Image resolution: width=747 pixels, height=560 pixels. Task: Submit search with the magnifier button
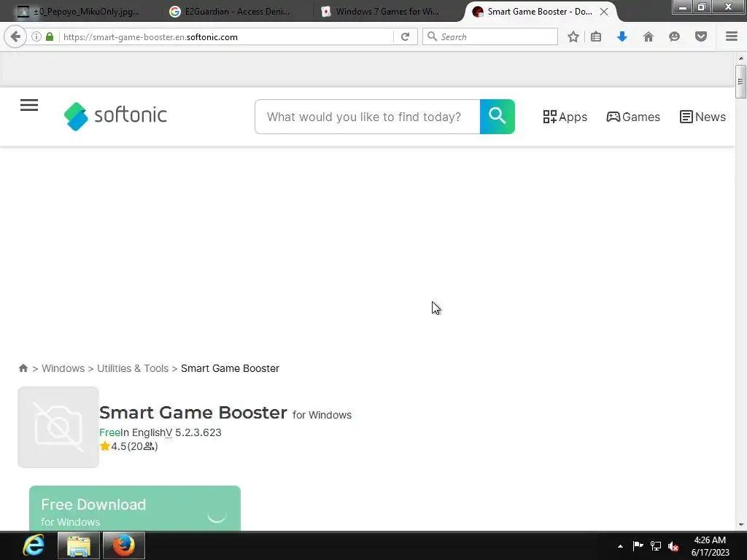[x=497, y=117]
